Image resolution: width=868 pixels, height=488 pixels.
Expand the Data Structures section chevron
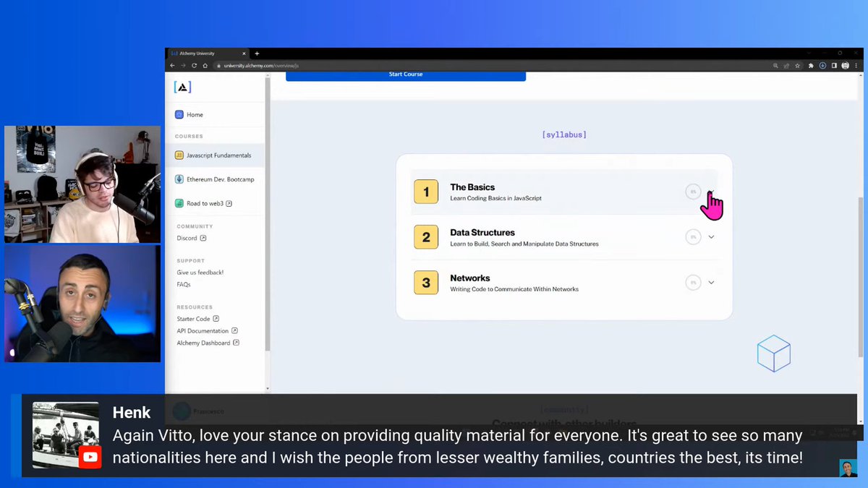click(x=711, y=237)
